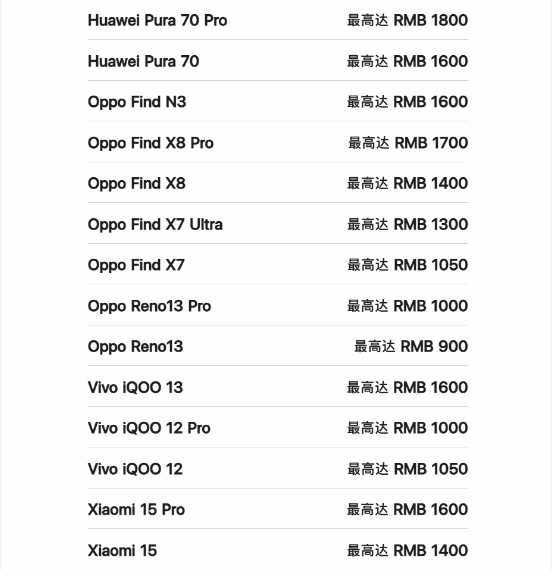Click the Xiaomi 15 RMB 1400 value

(431, 550)
